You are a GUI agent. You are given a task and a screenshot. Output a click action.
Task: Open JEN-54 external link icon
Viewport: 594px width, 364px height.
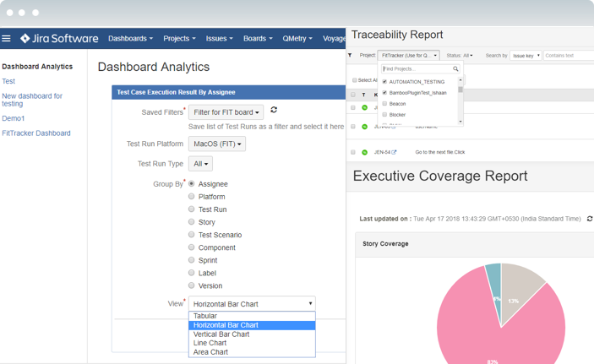coord(394,152)
